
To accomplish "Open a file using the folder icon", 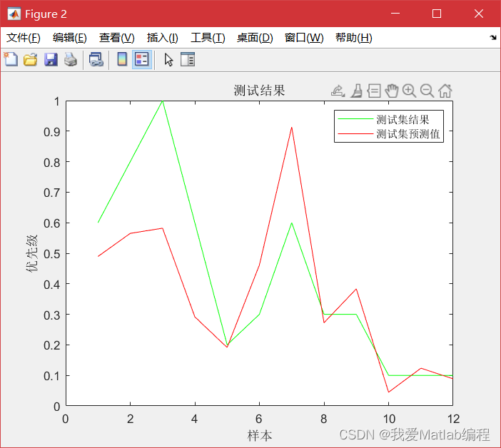I will 31,60.
